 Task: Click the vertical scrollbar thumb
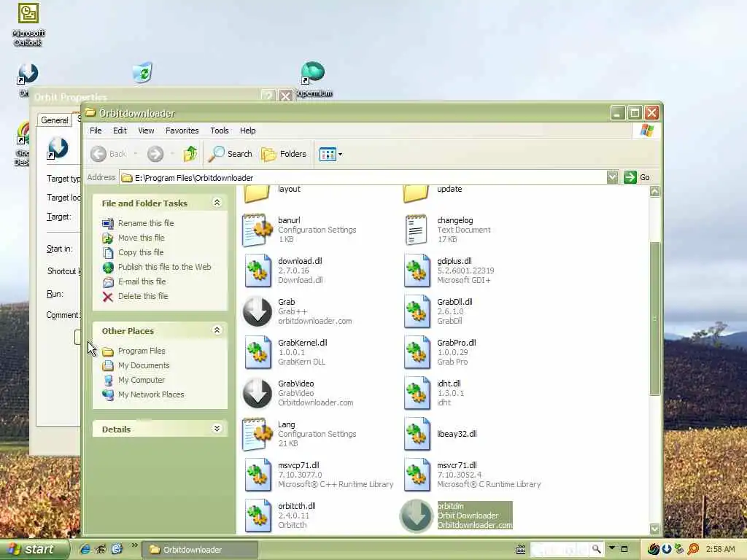click(x=654, y=318)
